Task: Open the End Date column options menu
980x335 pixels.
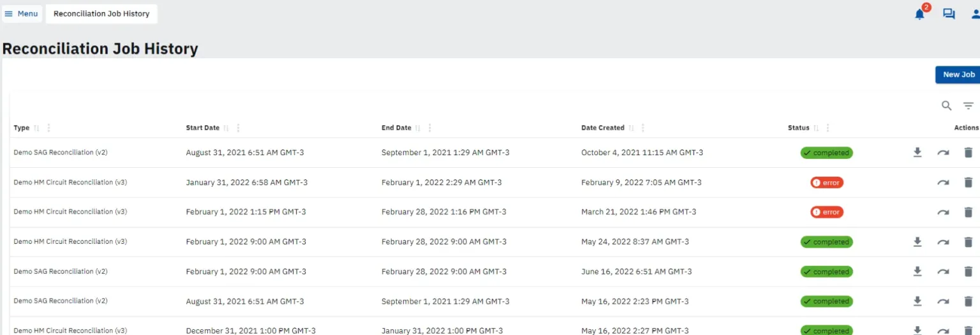Action: tap(429, 128)
